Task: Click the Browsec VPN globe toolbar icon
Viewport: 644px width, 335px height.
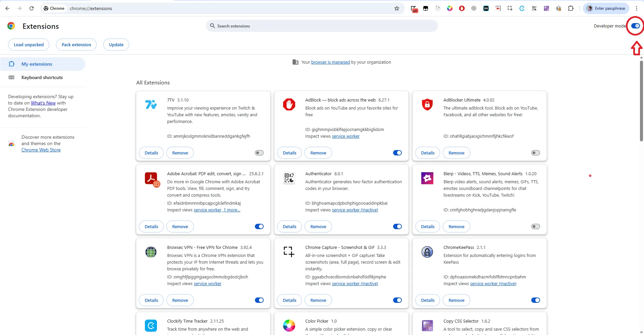Action: click(x=474, y=8)
